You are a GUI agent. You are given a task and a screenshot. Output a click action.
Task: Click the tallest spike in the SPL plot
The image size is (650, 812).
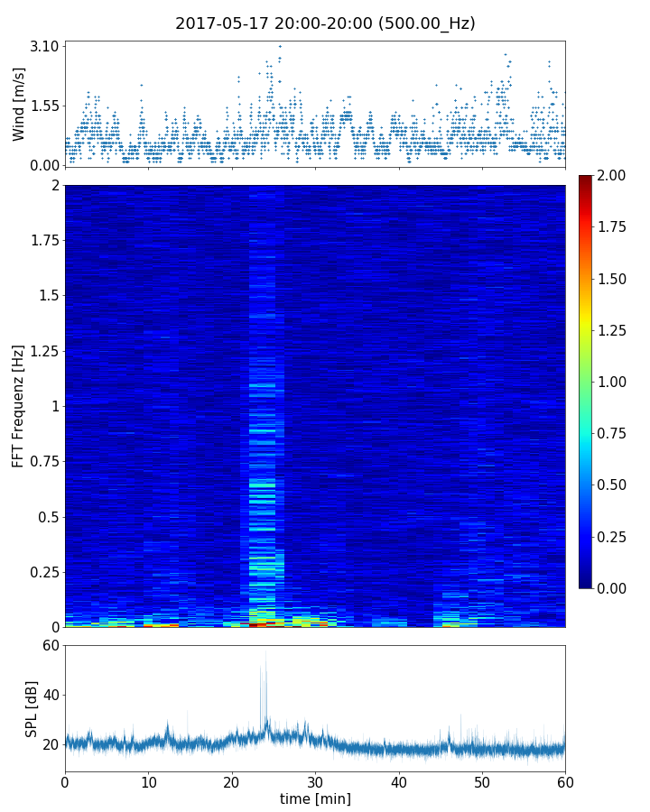point(265,652)
